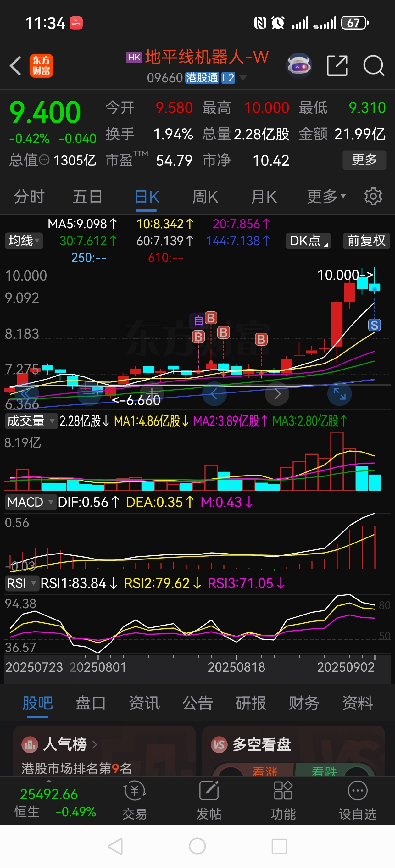Open the 东方财富 logo icon
The width and height of the screenshot is (395, 868).
(42, 66)
